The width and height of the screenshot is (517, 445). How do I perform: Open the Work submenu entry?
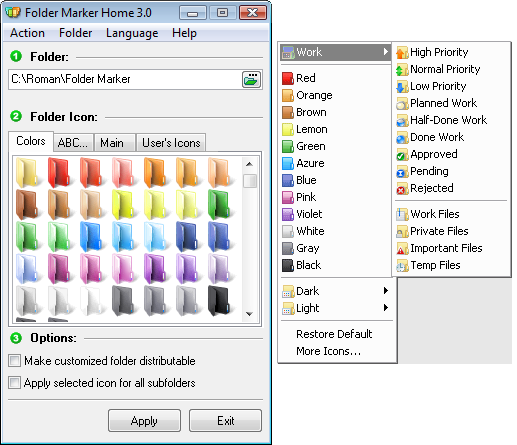coord(336,52)
